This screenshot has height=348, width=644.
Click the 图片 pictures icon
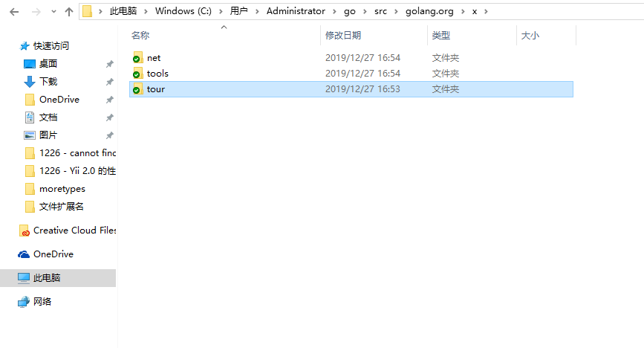30,135
